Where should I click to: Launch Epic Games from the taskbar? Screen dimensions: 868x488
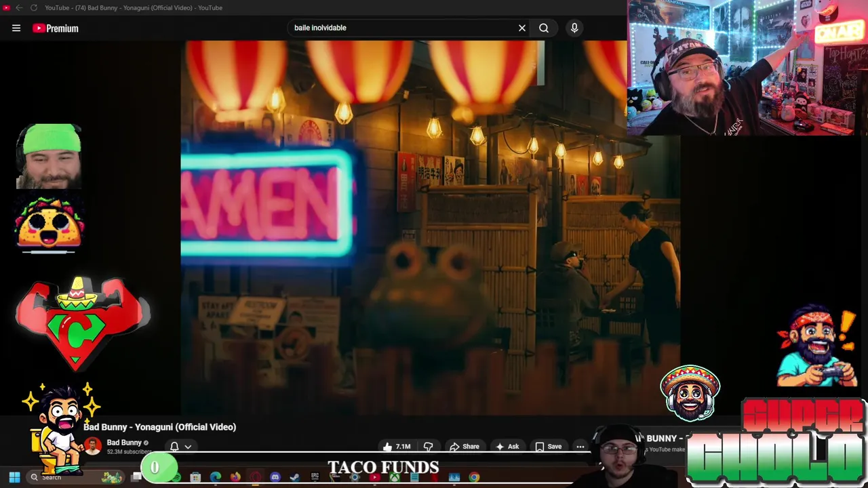pos(315,477)
